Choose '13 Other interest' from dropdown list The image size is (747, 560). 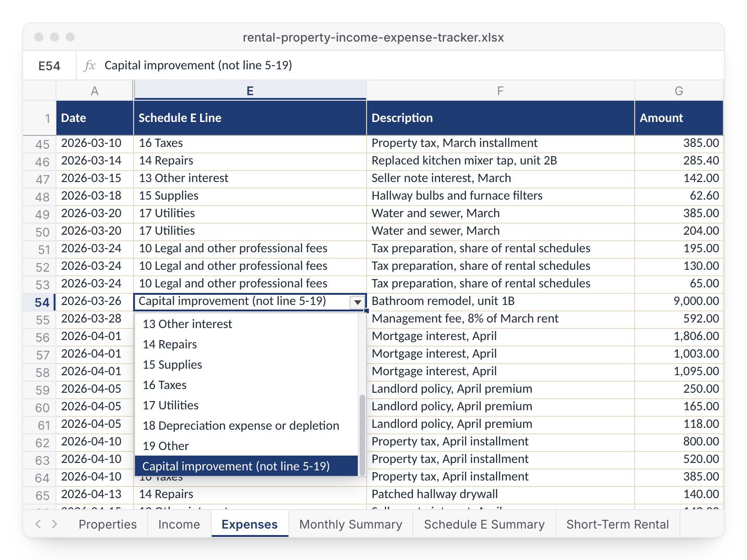pos(246,324)
